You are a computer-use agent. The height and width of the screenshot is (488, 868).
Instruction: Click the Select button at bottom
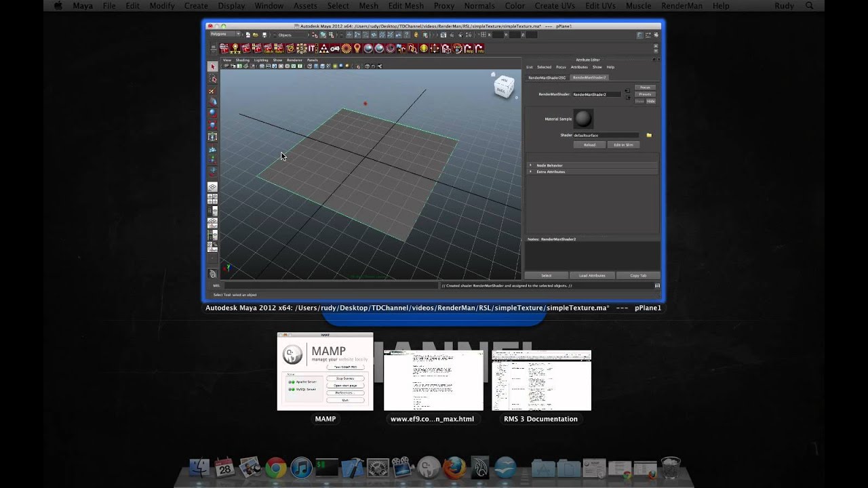click(547, 276)
